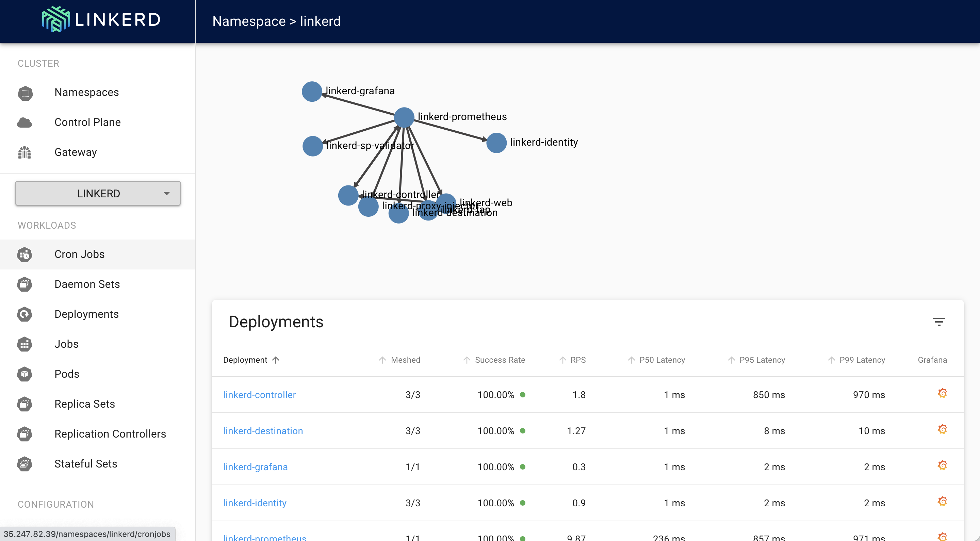Open the LINKERD namespace dropdown

pos(98,194)
